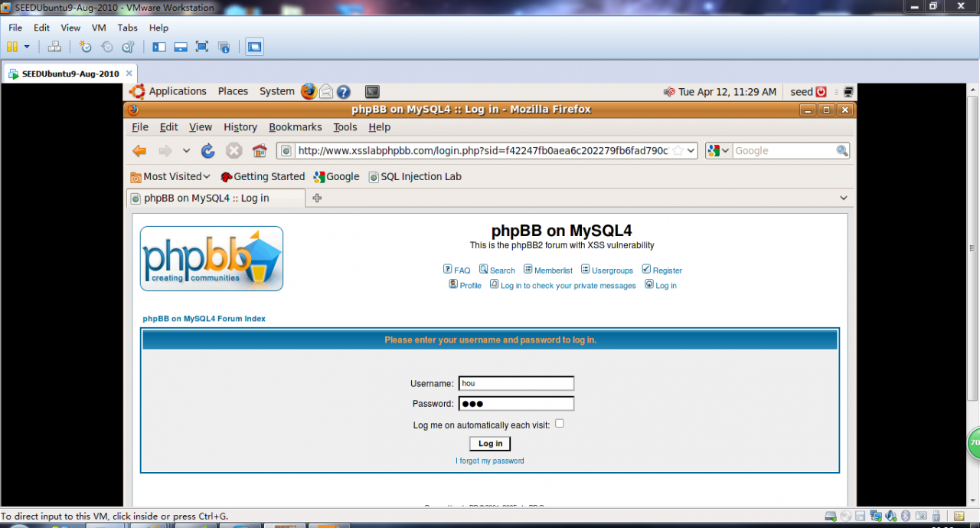
Task: Click phpBB on MySQL4 Forum Index link
Action: click(x=204, y=319)
